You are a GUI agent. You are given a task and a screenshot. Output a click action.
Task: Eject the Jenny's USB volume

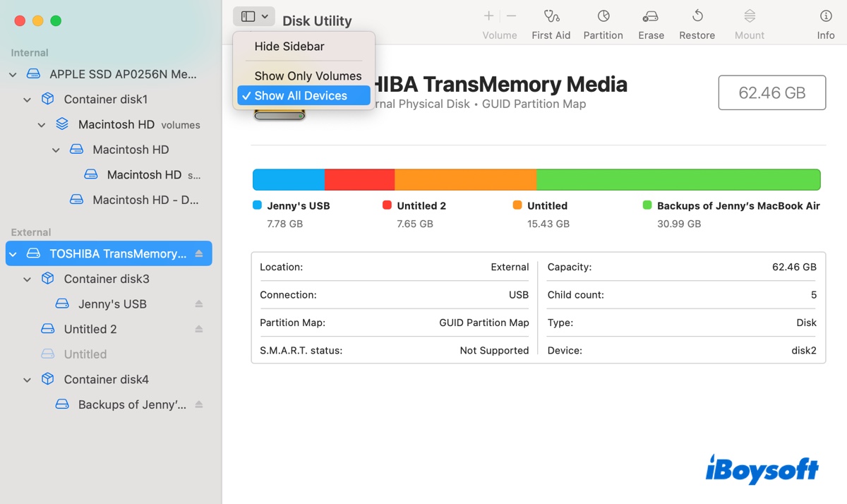pos(199,304)
